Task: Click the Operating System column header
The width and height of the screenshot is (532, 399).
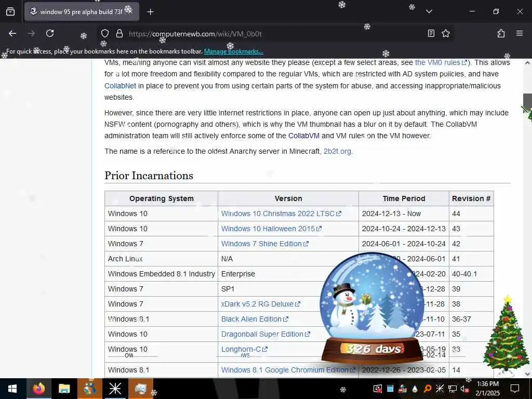Action: pyautogui.click(x=162, y=198)
